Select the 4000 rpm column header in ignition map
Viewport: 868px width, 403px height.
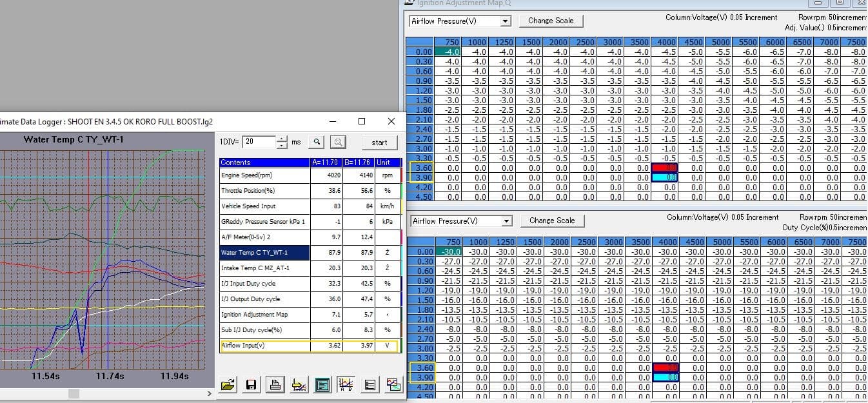665,42
